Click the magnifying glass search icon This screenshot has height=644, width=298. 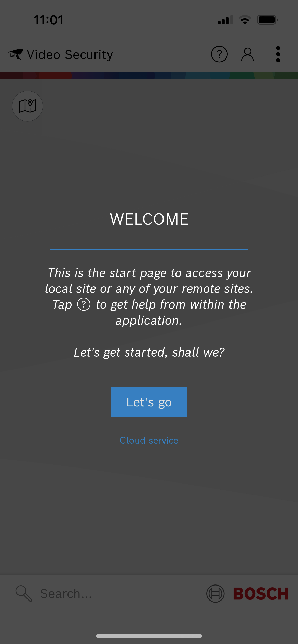point(24,593)
